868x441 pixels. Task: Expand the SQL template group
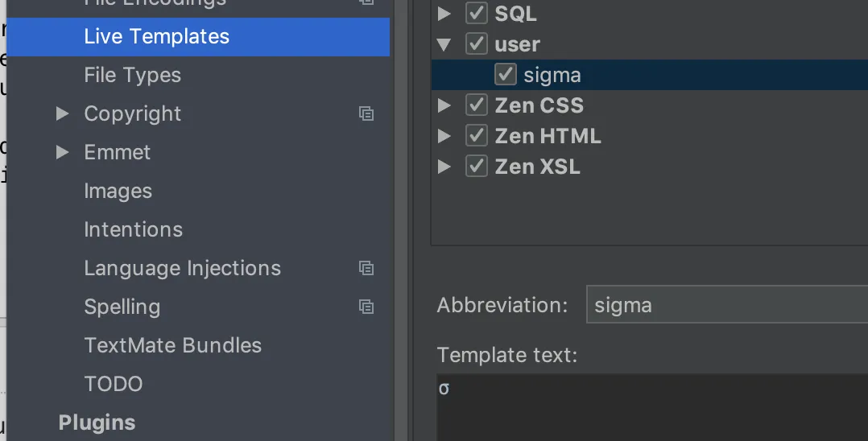444,14
